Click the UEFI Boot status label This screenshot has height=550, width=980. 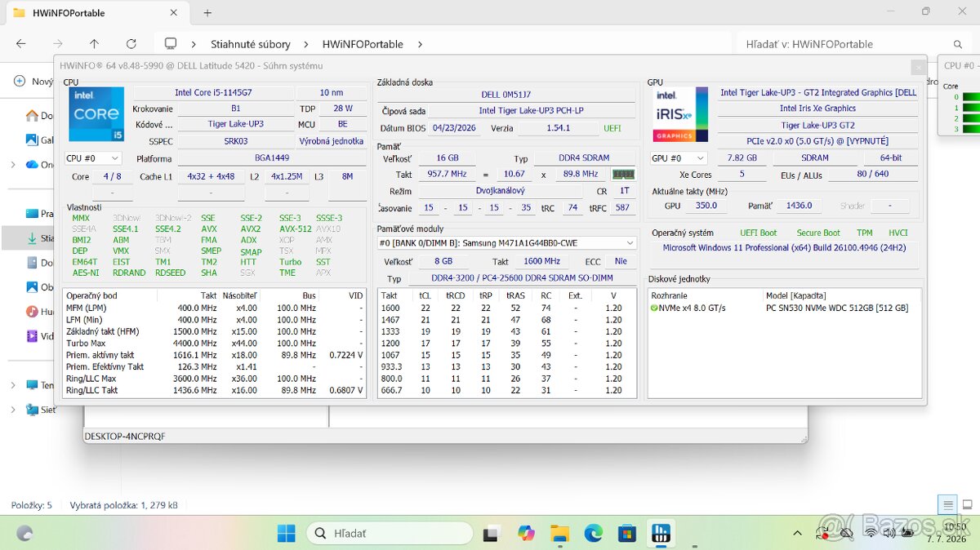click(x=759, y=233)
